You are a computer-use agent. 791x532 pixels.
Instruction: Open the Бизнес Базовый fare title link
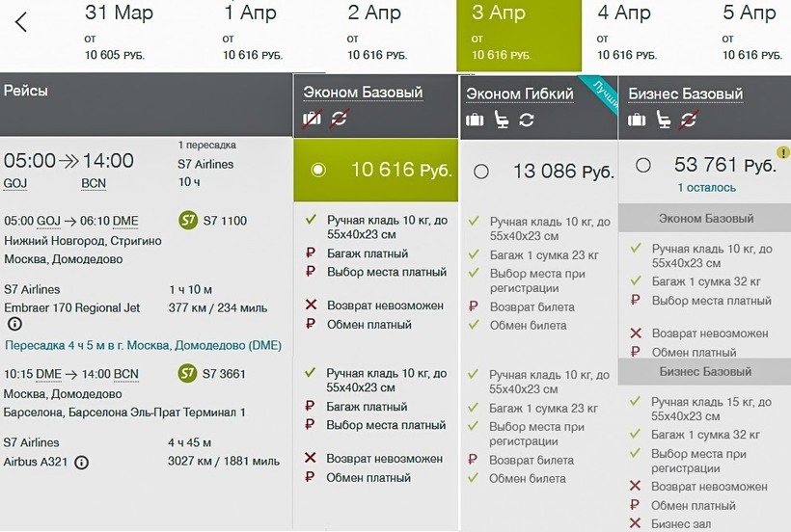(685, 93)
